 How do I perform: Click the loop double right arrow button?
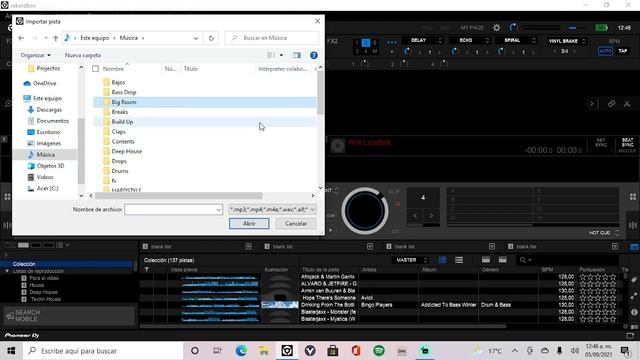(x=431, y=216)
